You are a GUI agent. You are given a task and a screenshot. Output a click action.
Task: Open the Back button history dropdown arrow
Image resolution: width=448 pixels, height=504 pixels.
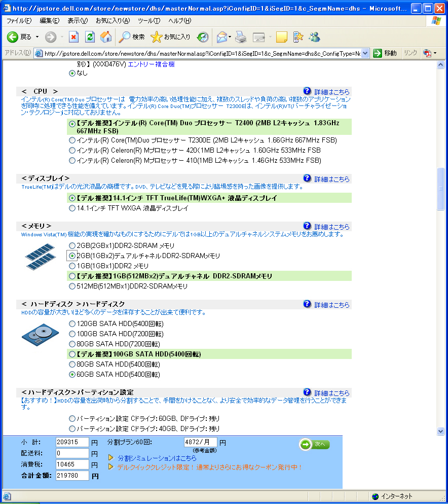point(38,37)
